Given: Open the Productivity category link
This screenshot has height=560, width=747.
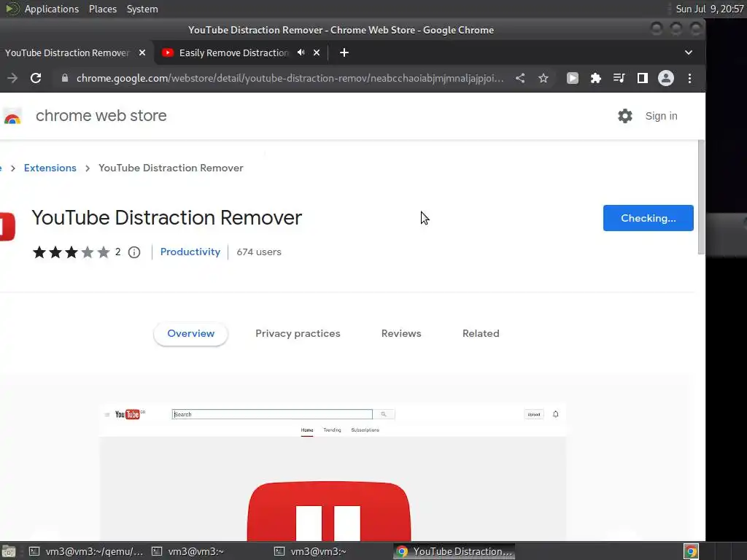Looking at the screenshot, I should (x=190, y=252).
